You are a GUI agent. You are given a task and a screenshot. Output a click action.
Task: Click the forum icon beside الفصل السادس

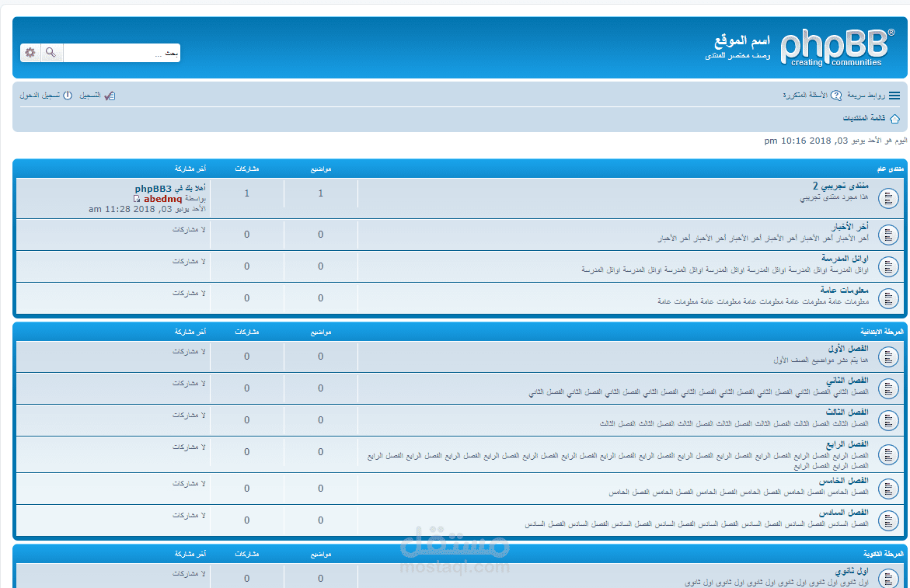(888, 521)
